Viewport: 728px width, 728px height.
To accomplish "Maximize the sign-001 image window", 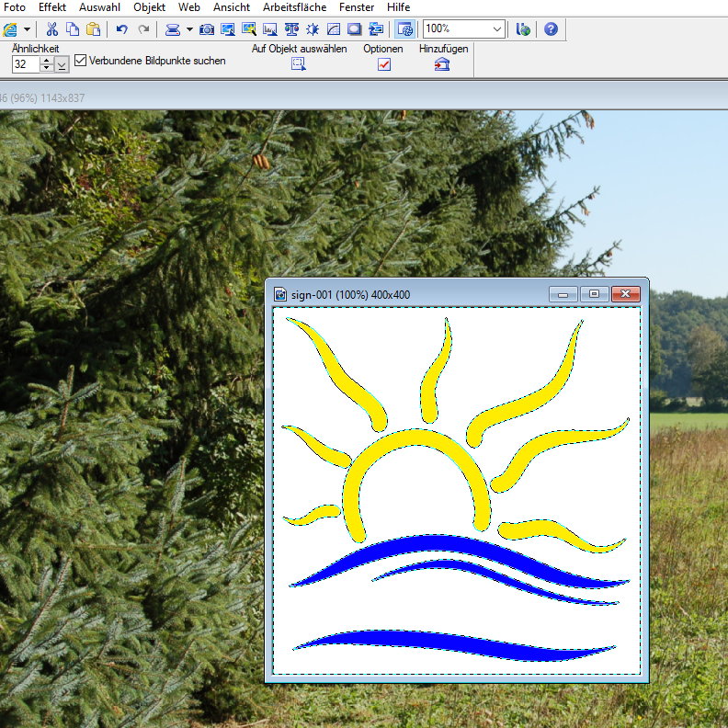I will click(x=594, y=294).
